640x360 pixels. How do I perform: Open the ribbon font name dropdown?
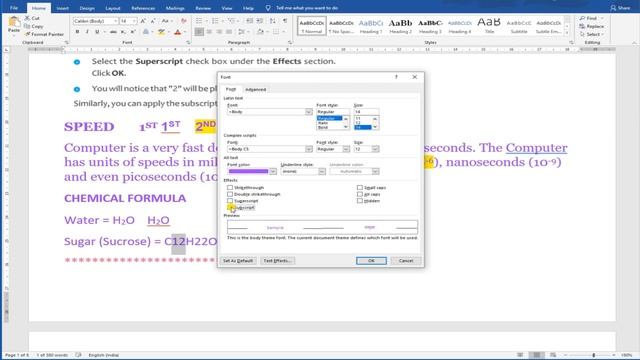[116, 21]
